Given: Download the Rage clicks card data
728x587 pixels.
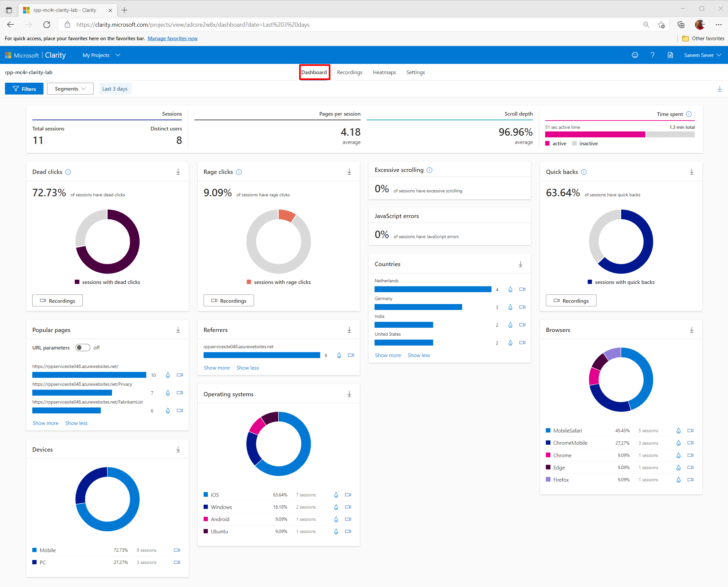Looking at the screenshot, I should tap(349, 172).
